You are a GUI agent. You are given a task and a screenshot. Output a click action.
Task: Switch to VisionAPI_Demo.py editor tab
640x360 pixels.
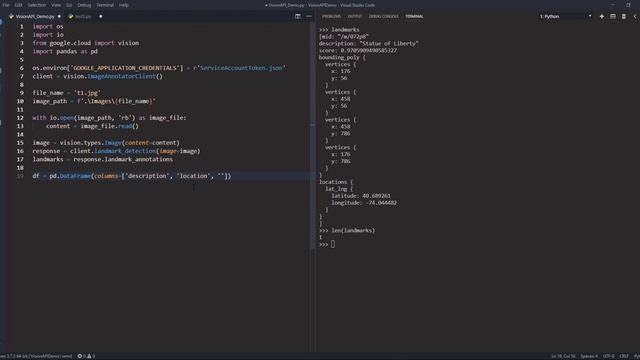[35, 16]
